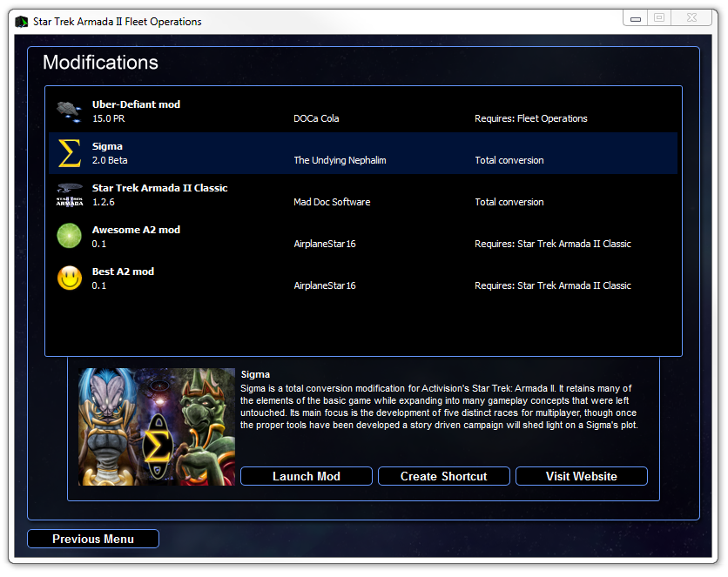Screen dimensions: 728x577
Task: Click 'Total conversion' in the Sigma row
Action: tap(509, 160)
